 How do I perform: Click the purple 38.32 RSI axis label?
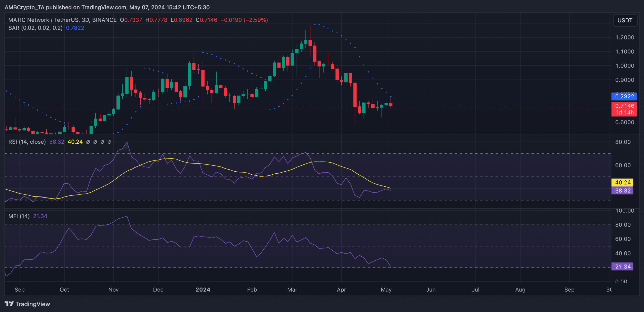[623, 190]
